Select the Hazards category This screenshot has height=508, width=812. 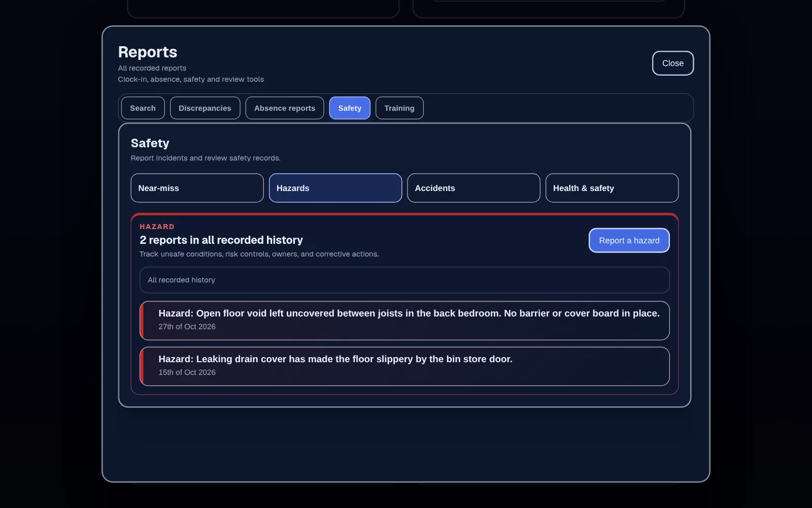coord(335,188)
